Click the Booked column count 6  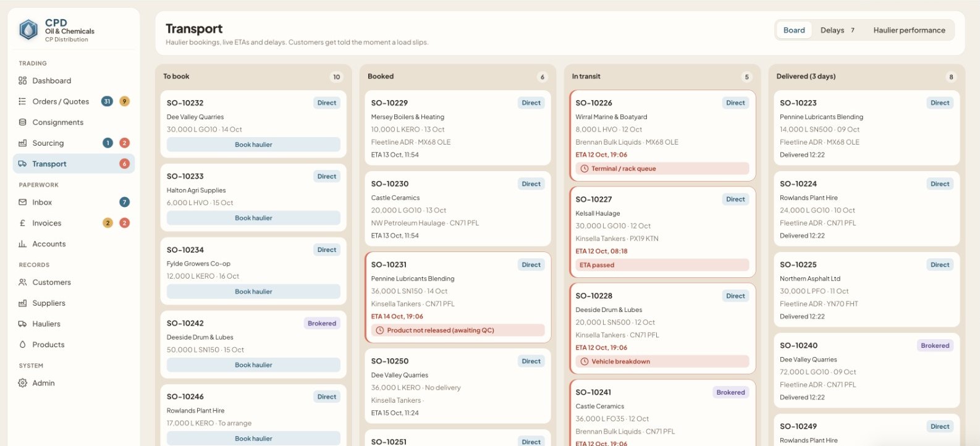point(543,77)
